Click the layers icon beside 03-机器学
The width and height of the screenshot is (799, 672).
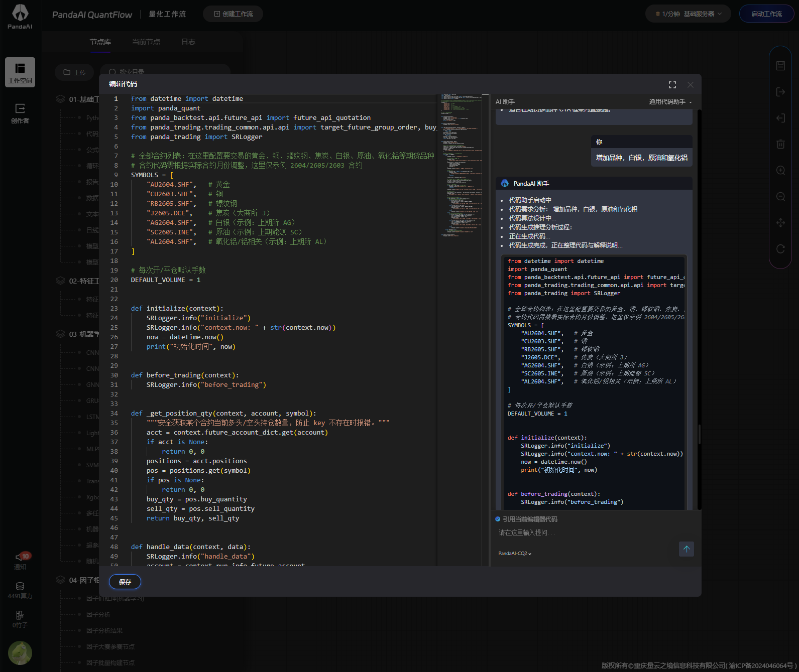click(61, 334)
